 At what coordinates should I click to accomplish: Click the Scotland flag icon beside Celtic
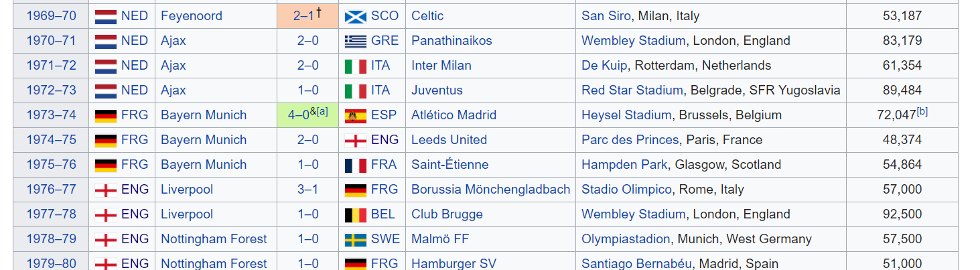[355, 17]
